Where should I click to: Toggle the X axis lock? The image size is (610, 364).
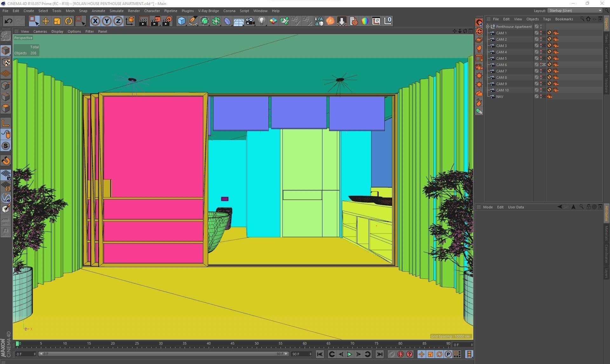click(95, 21)
